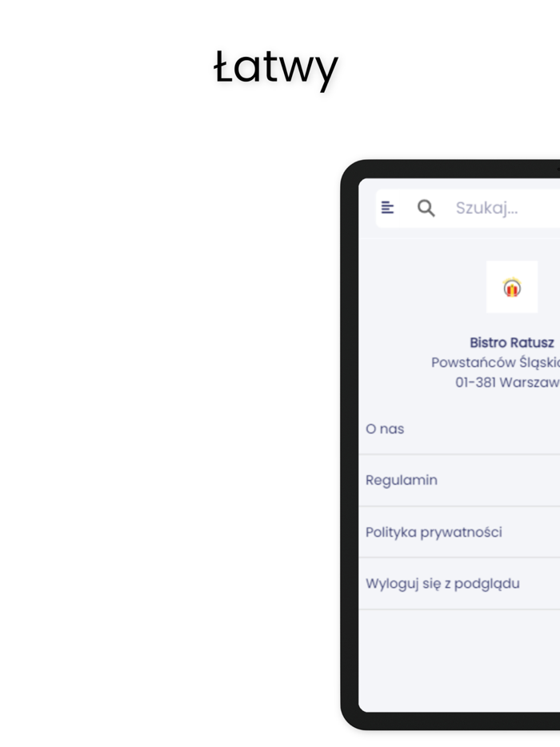Click empty area below Wyloguj się row

459,660
